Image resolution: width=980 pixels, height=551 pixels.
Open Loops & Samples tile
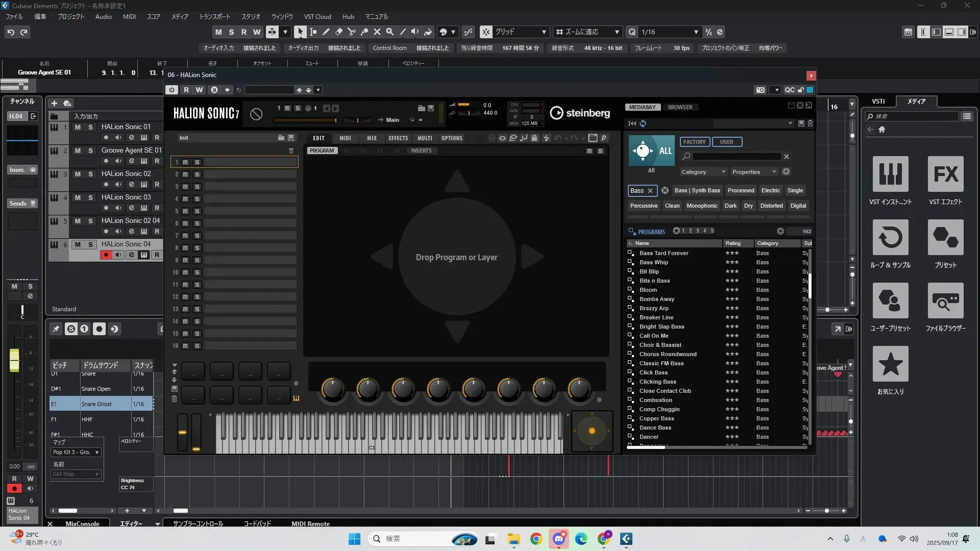coord(890,237)
